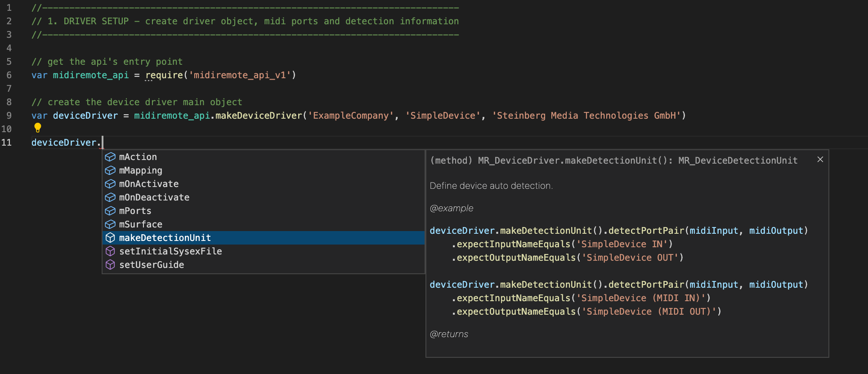868x374 pixels.
Task: Click midiremote_api variable on line 6
Action: pyautogui.click(x=91, y=75)
